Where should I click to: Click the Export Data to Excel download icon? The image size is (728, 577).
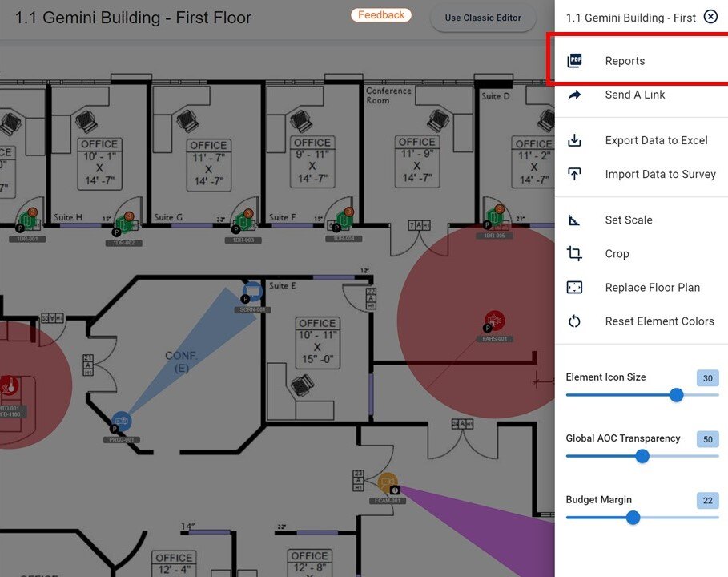(574, 139)
